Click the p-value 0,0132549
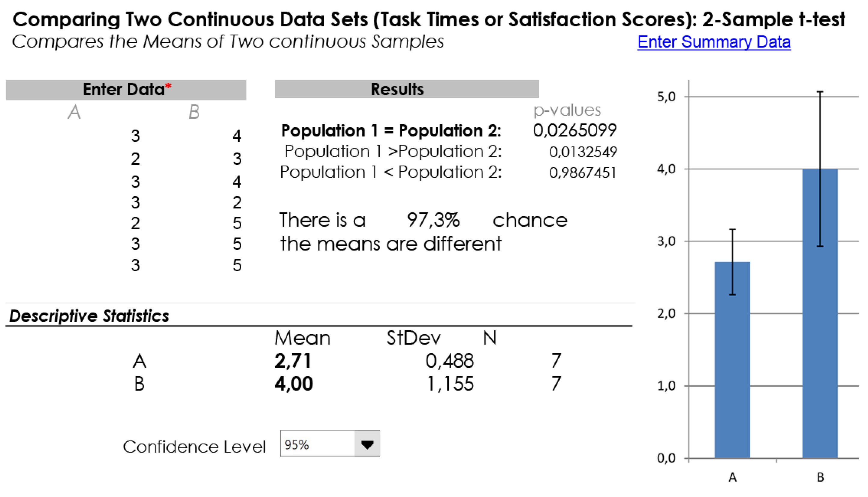The width and height of the screenshot is (868, 497). 583,152
